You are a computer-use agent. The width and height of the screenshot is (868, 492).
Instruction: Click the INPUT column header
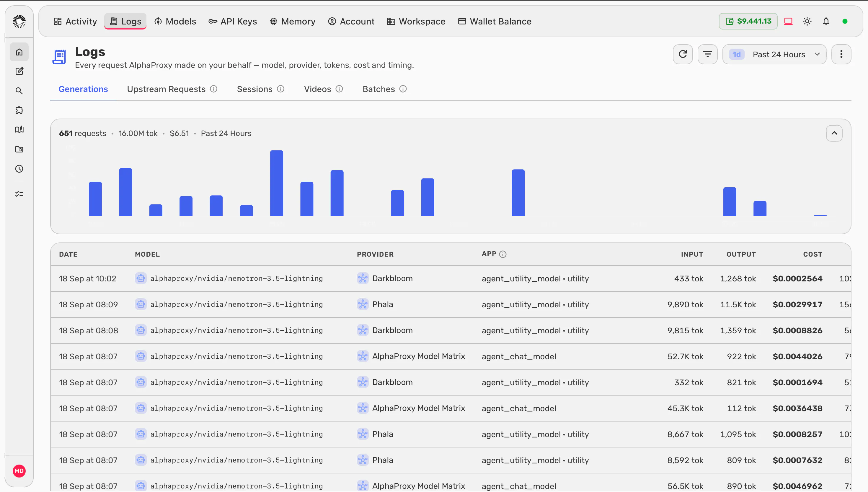coord(692,254)
